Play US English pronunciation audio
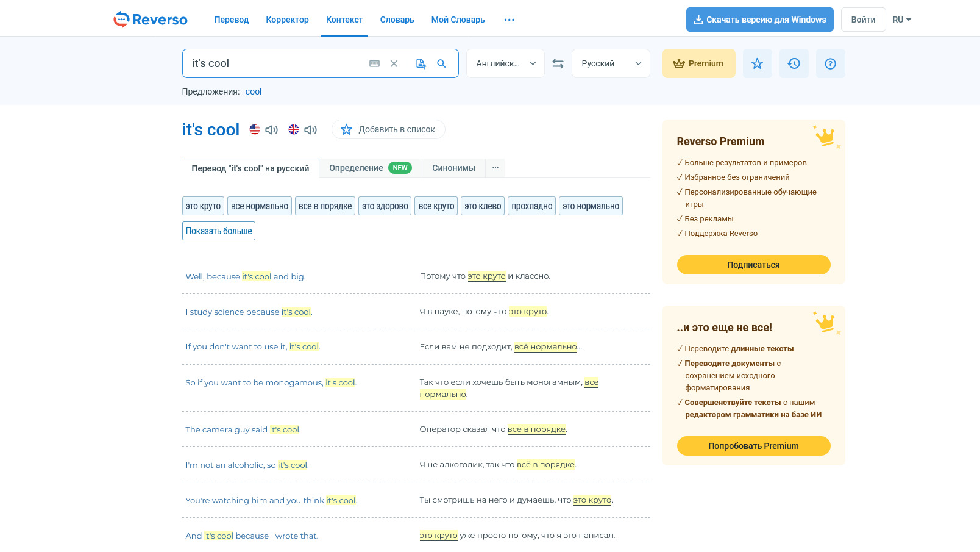The height and width of the screenshot is (552, 980). pos(272,130)
